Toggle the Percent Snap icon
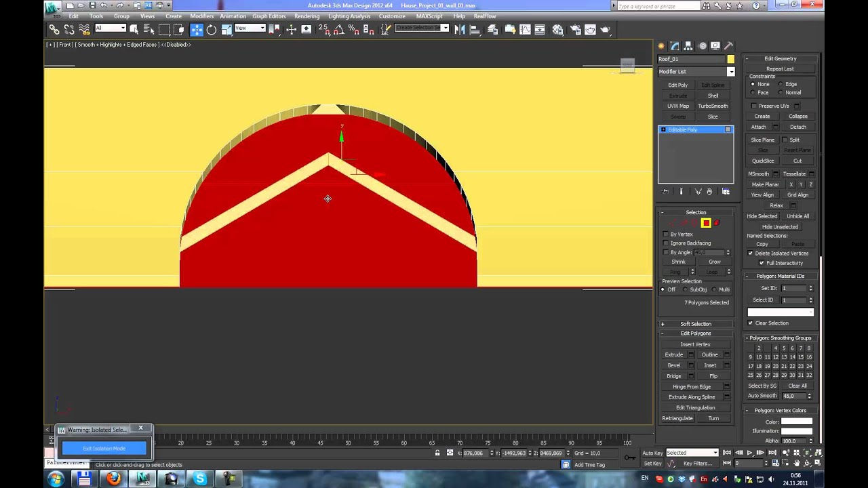The height and width of the screenshot is (488, 868). pyautogui.click(x=353, y=29)
